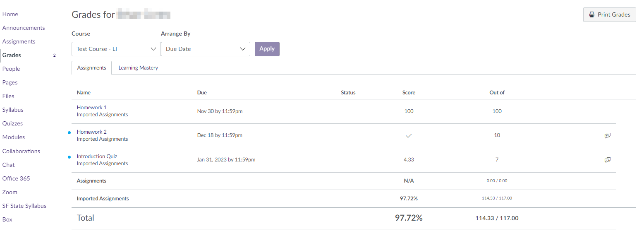
Task: Open comments icon for Homework 2
Action: (608, 135)
